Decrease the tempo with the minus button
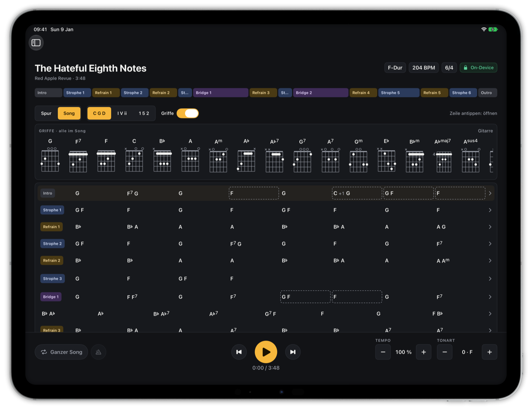The height and width of the screenshot is (409, 532). tap(383, 352)
